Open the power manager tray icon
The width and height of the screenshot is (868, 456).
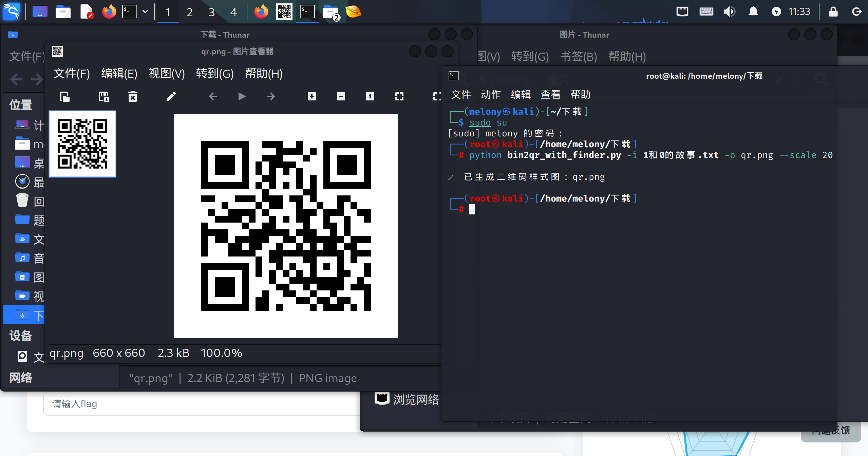tap(776, 12)
